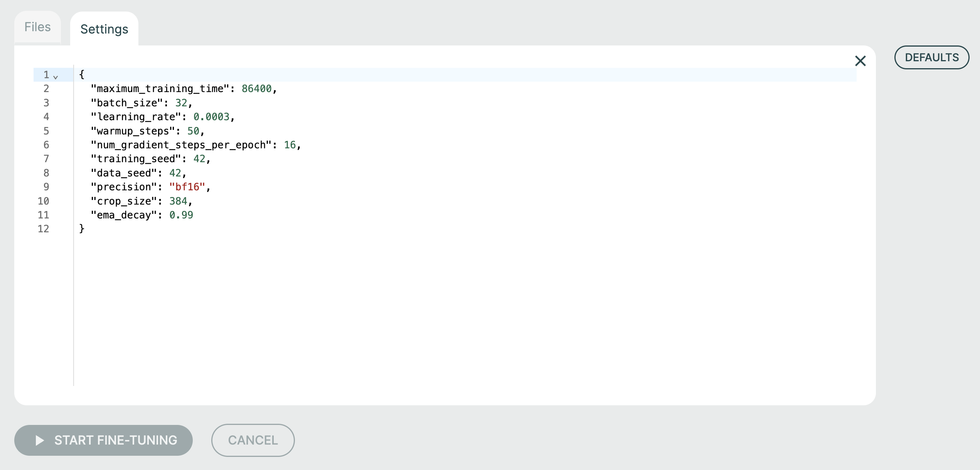Switch to the Files tab
This screenshot has height=470, width=980.
pos(37,27)
